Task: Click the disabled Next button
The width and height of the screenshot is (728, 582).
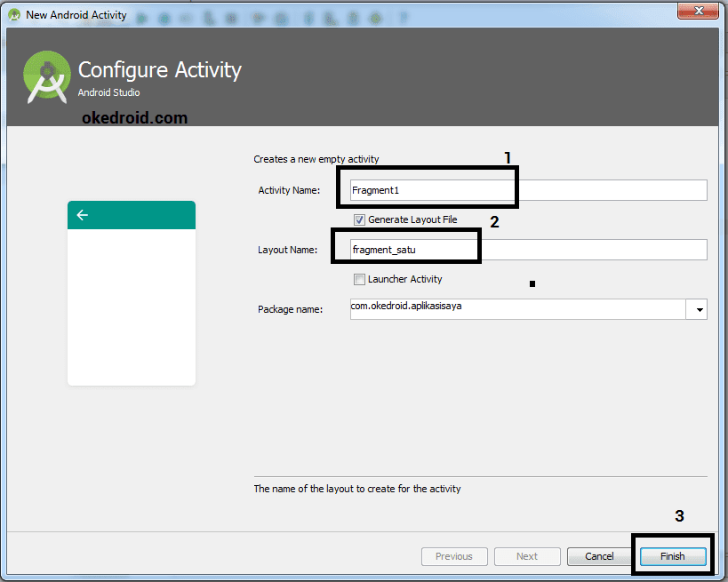Action: coord(527,556)
